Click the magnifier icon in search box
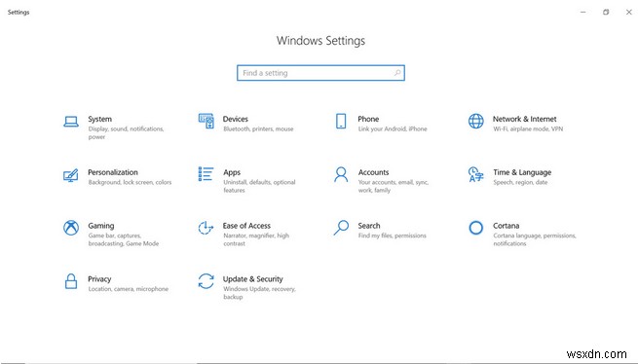Viewport: 638px width, 364px height. [x=397, y=73]
